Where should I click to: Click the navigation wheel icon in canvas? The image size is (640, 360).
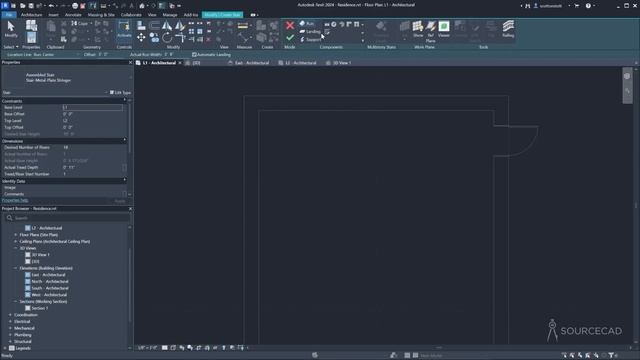627,76
